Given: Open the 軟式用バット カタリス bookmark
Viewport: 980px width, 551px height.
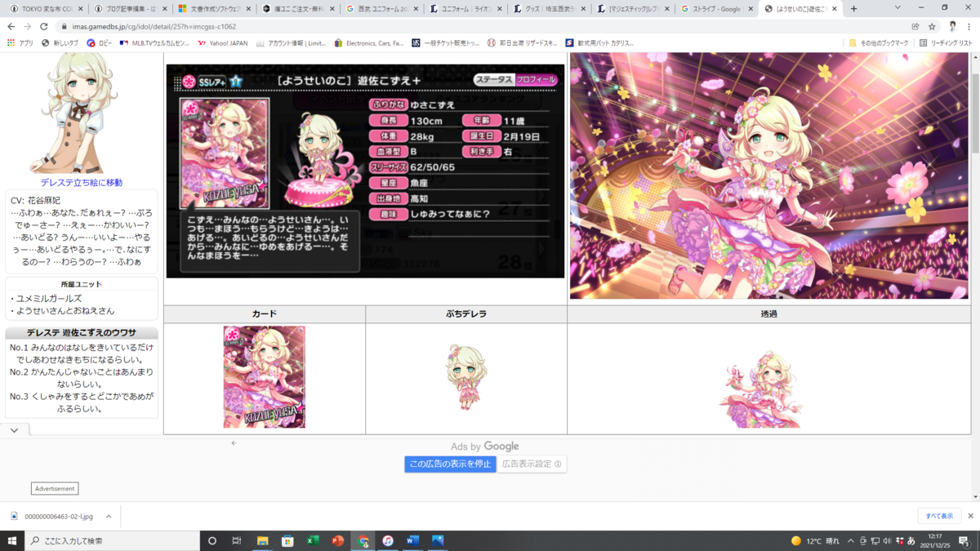Looking at the screenshot, I should coord(599,42).
